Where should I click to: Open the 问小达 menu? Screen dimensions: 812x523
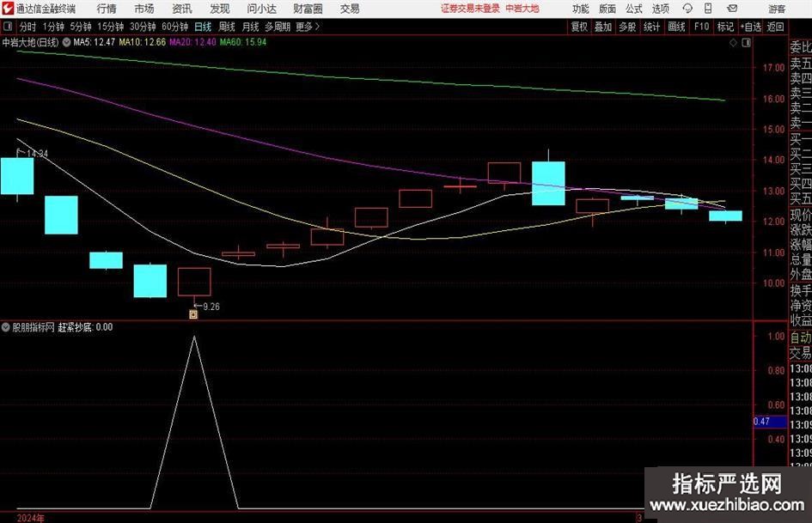point(261,9)
